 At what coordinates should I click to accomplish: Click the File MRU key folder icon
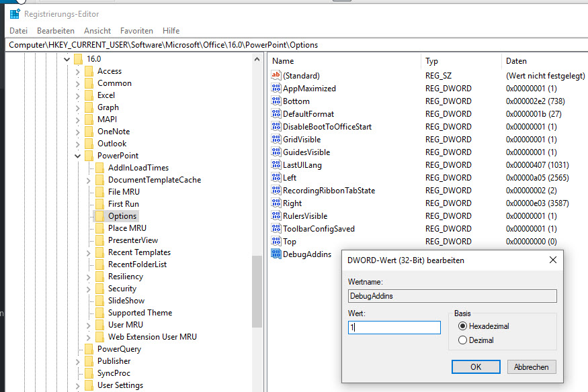point(99,192)
